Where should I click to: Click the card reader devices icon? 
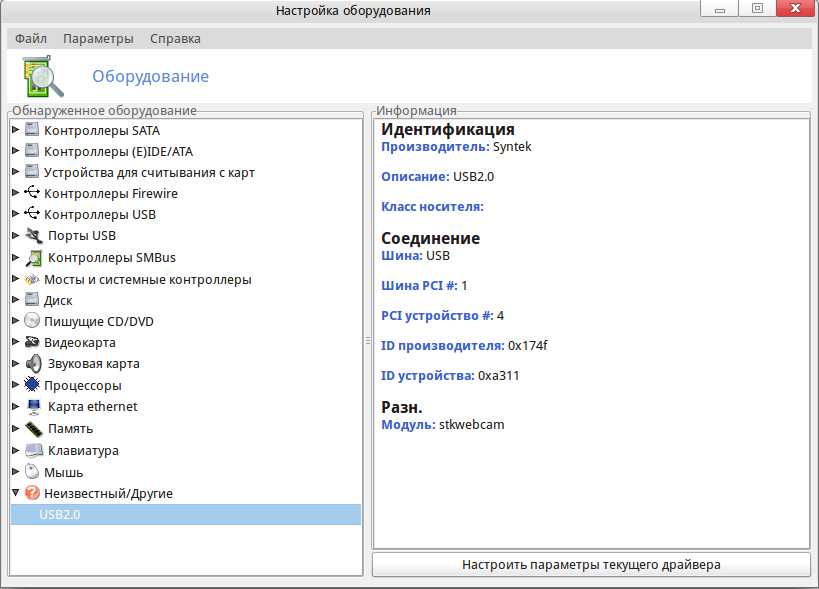32,171
